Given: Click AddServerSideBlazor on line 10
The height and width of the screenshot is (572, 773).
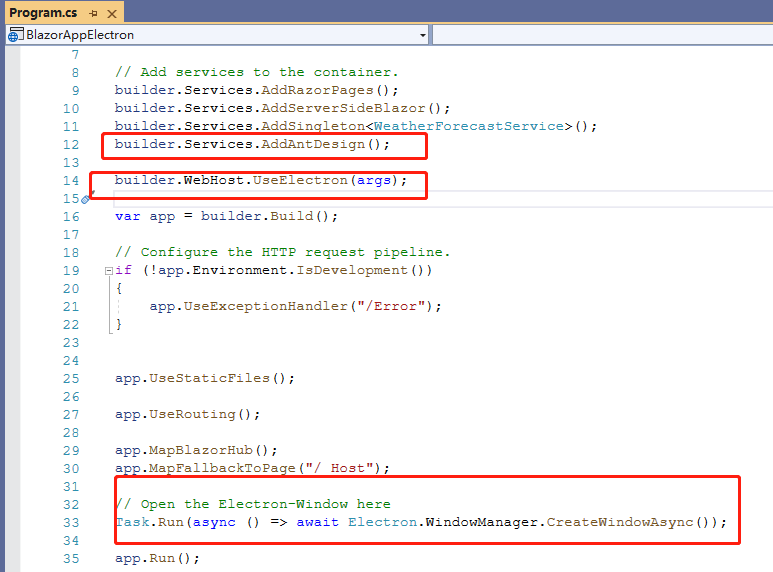Looking at the screenshot, I should coord(343,108).
